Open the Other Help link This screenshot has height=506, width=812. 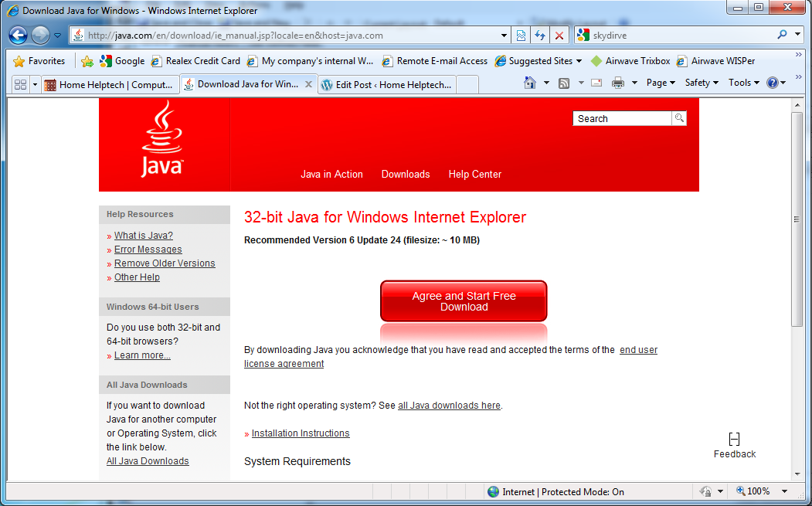137,277
